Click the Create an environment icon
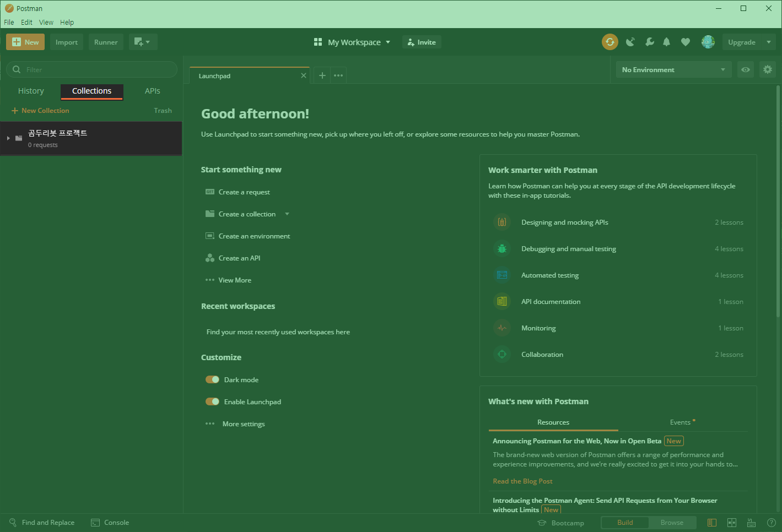 210,236
